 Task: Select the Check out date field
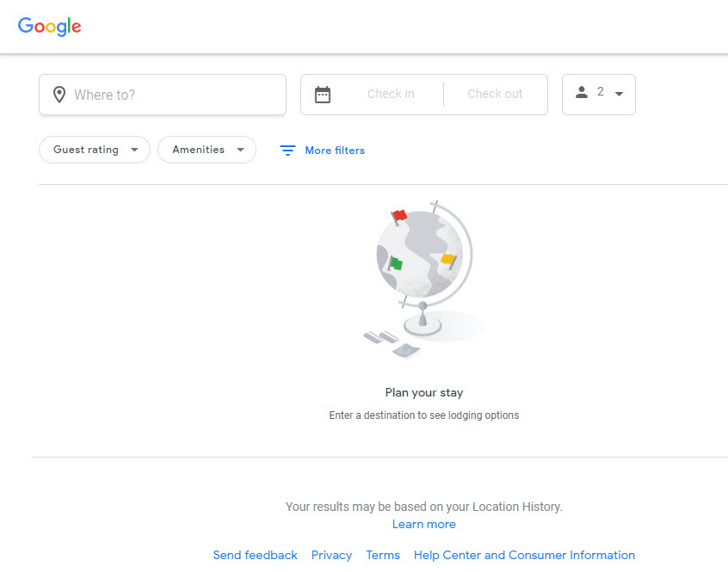tap(495, 94)
